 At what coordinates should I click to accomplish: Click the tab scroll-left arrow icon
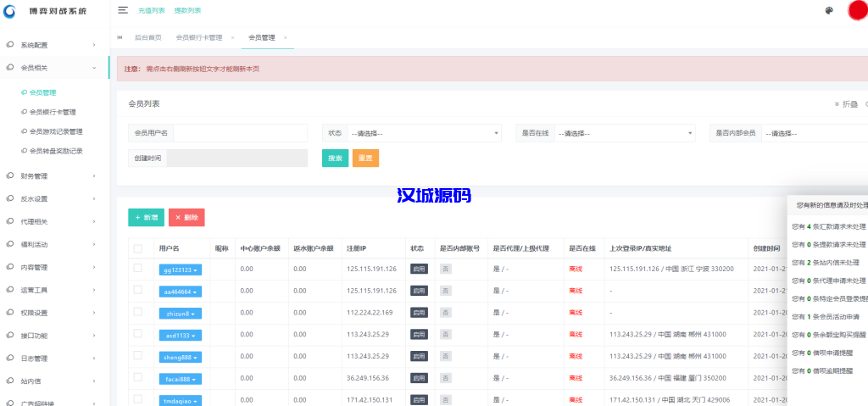point(120,37)
